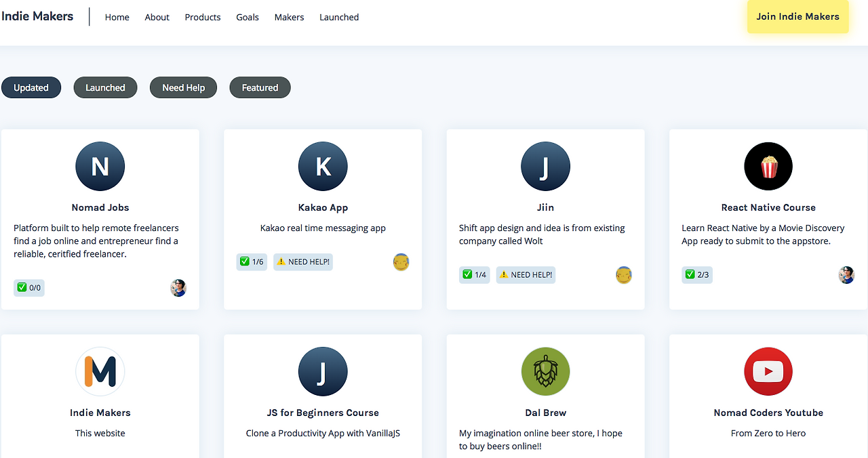The height and width of the screenshot is (458, 868).
Task: Click "From Zero to Hero" description
Action: click(768, 433)
